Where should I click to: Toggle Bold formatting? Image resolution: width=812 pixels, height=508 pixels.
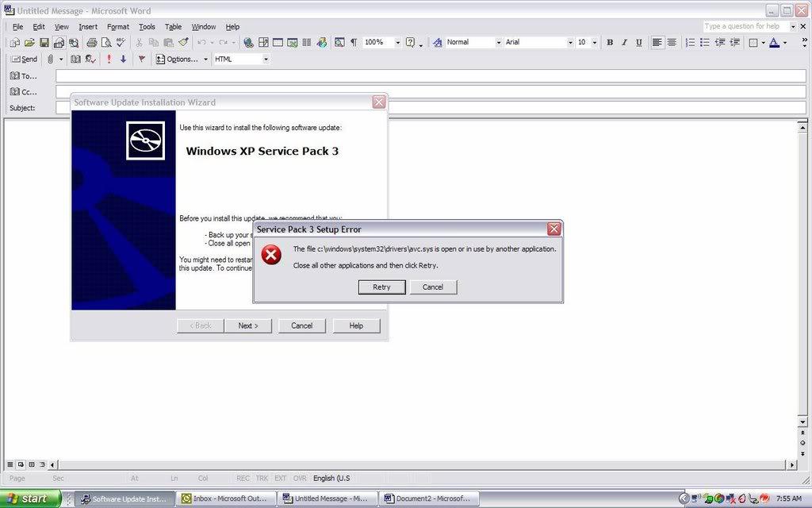[610, 42]
